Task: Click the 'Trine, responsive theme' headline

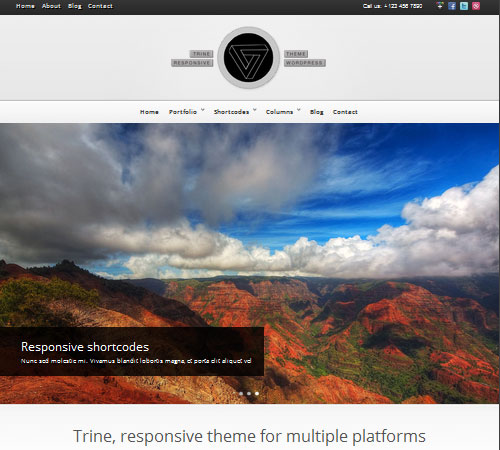Action: 249,436
